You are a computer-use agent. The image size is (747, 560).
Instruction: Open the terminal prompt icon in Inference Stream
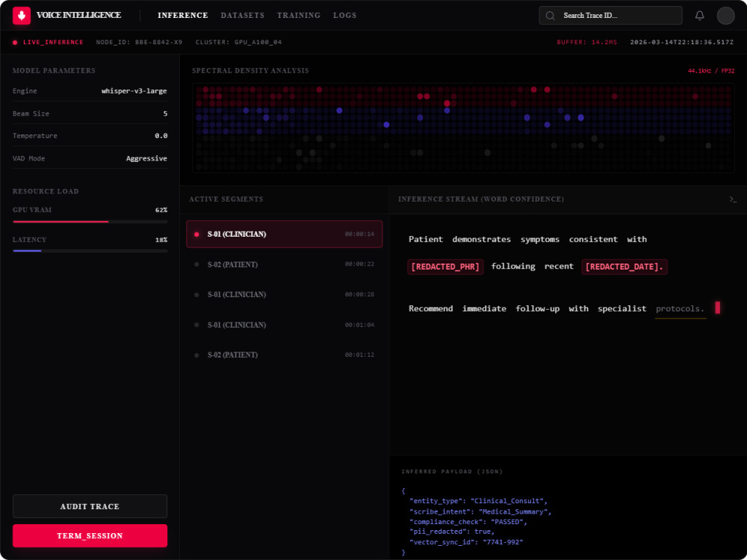pyautogui.click(x=733, y=199)
